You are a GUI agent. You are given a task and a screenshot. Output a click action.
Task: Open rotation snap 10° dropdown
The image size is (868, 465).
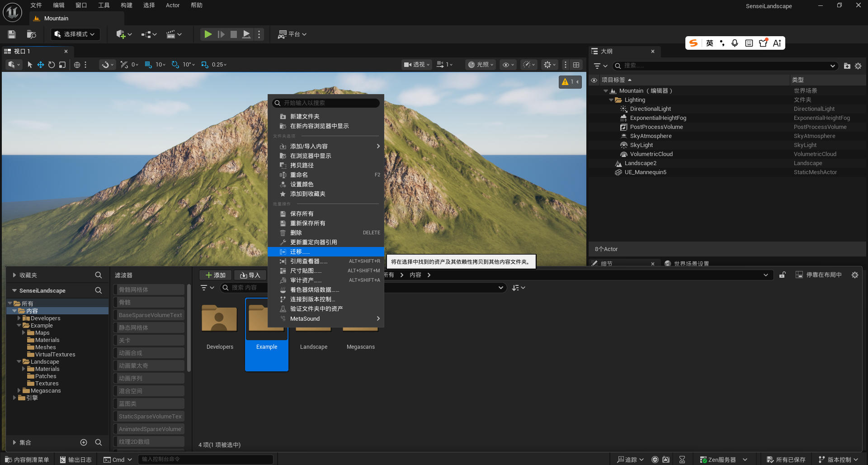point(189,65)
